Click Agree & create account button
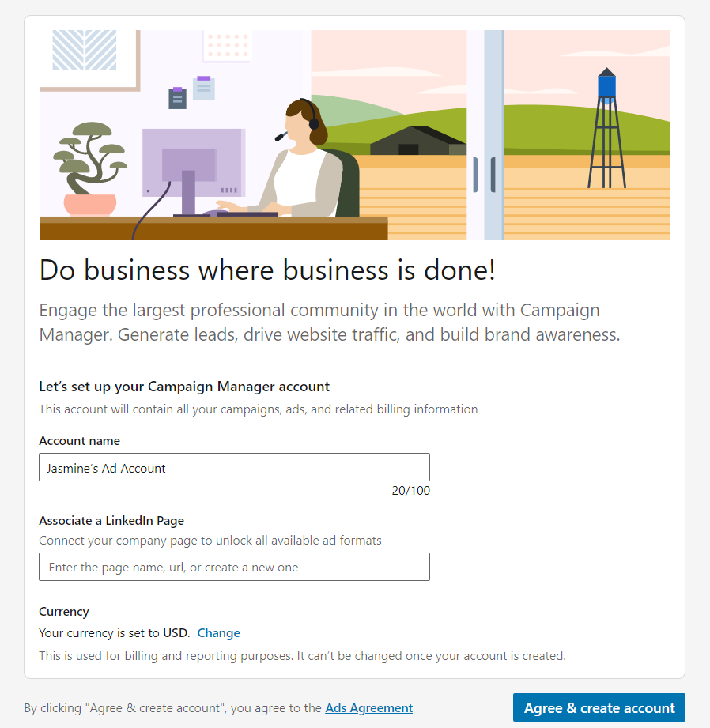Screen dimensions: 710x728 tap(599, 707)
